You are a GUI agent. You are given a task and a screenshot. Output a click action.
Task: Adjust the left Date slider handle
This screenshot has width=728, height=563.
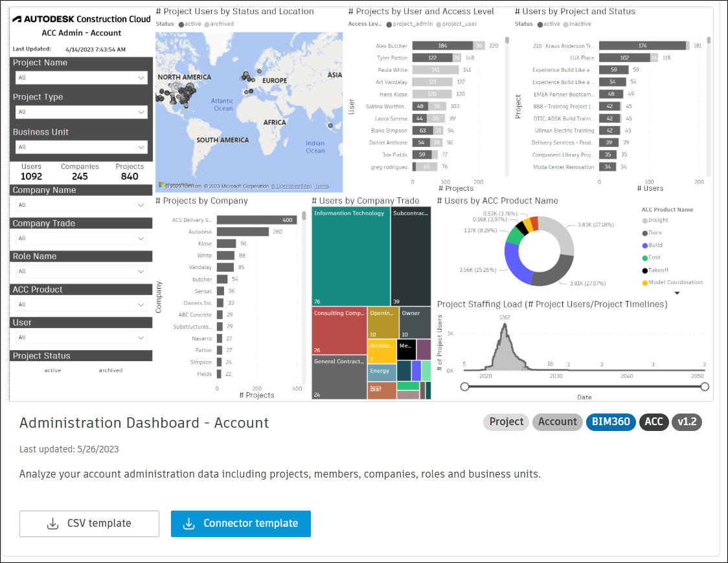pyautogui.click(x=465, y=386)
